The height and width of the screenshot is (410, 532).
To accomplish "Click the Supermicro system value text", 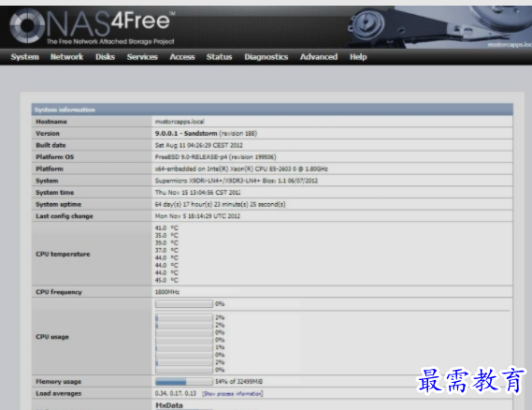I will pyautogui.click(x=237, y=181).
